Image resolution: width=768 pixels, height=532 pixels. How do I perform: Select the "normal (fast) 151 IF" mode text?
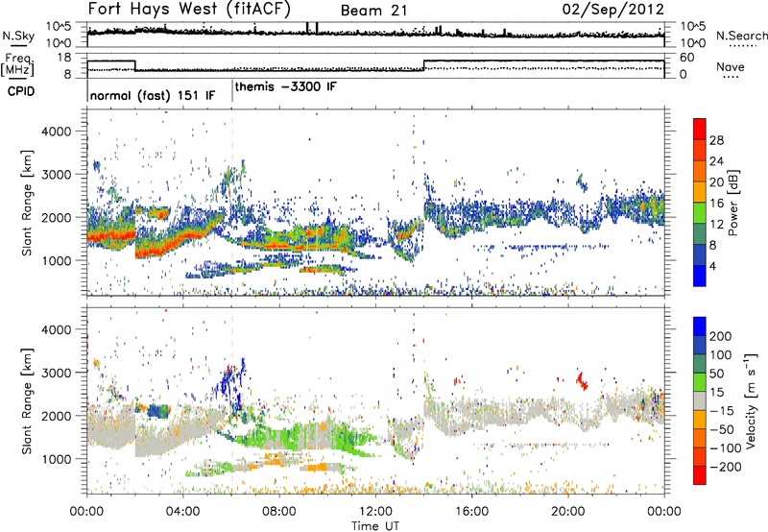153,95
